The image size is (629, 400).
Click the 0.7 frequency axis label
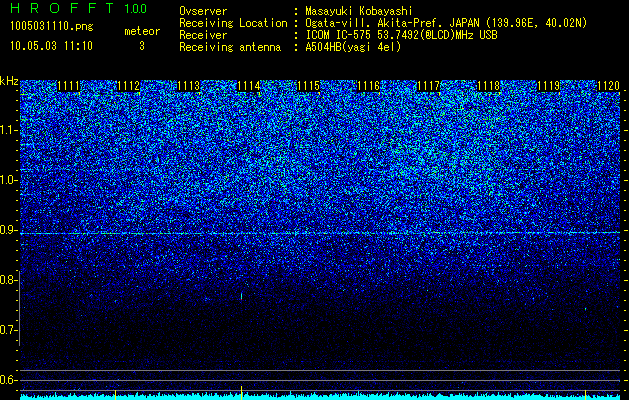coord(9,330)
